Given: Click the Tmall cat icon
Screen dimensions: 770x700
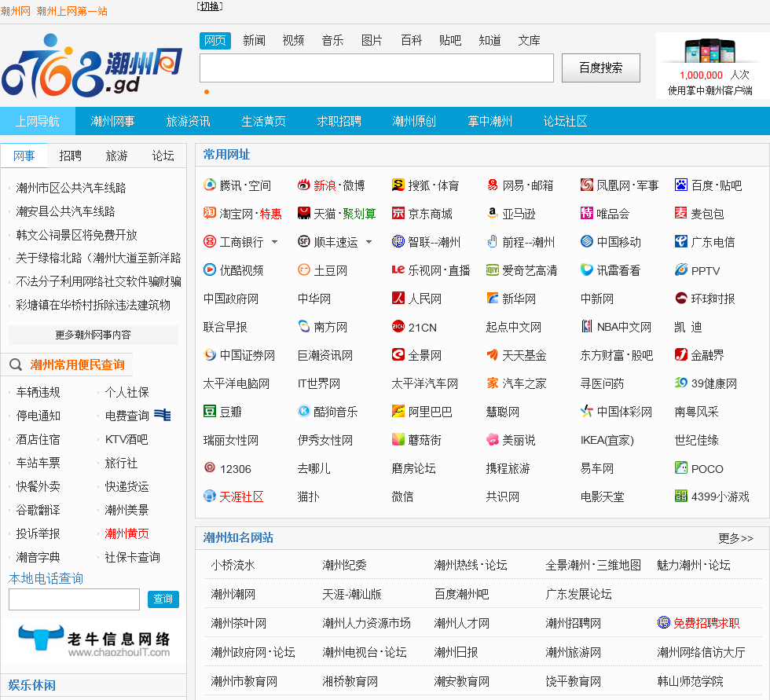Looking at the screenshot, I should [304, 213].
